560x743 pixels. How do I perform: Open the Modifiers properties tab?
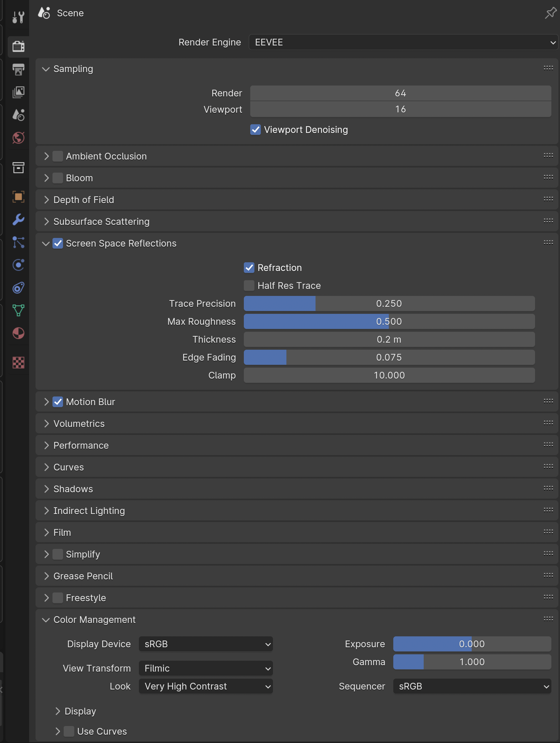tap(18, 219)
